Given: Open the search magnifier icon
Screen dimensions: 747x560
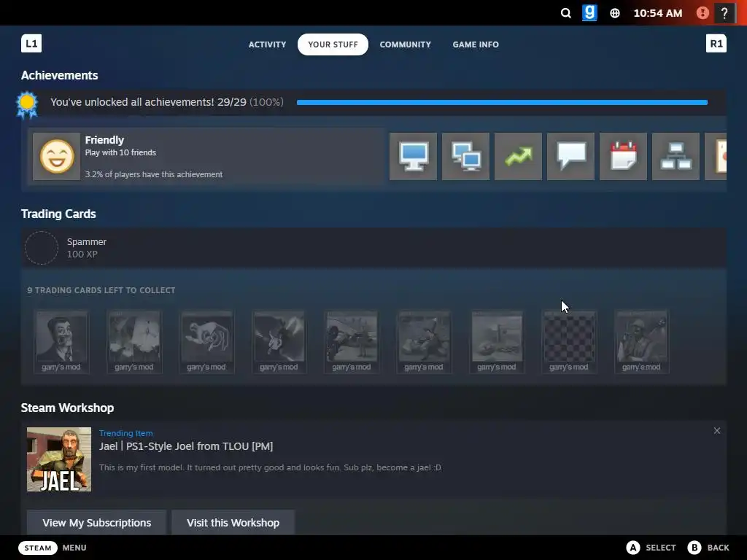Looking at the screenshot, I should coord(565,13).
